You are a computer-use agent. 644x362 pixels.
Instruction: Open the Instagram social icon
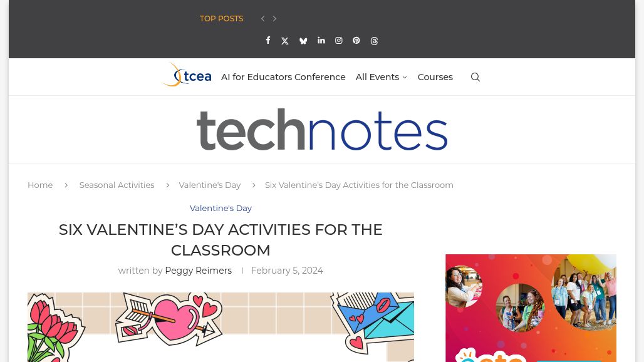coord(339,41)
